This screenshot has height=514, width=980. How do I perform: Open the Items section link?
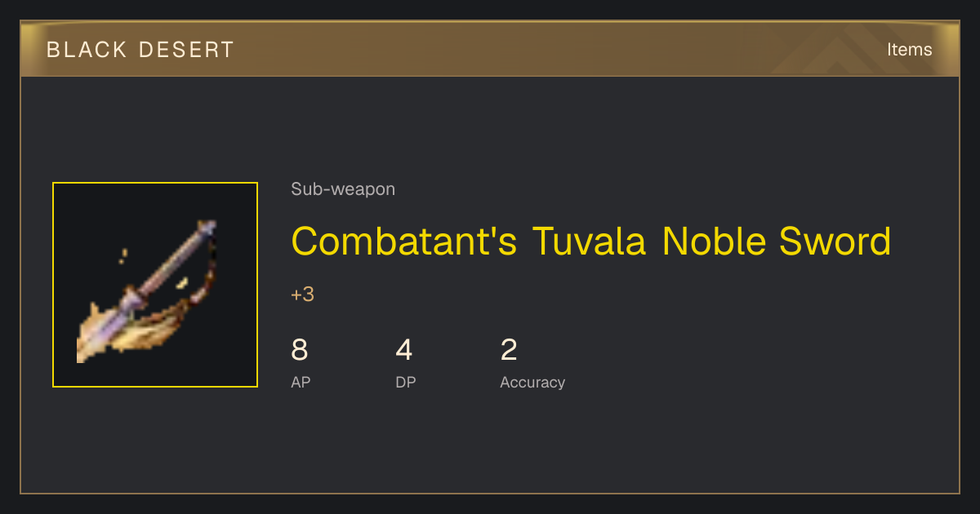click(909, 49)
